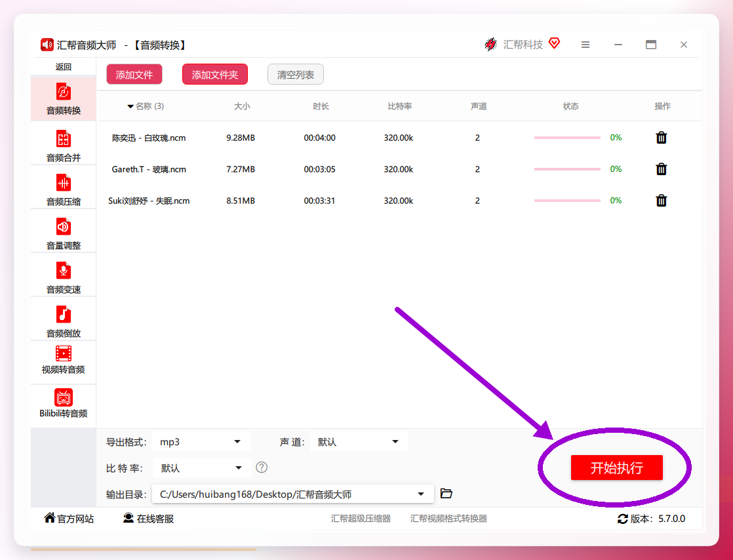Sort list by 名称 column header
733x560 pixels.
(146, 106)
